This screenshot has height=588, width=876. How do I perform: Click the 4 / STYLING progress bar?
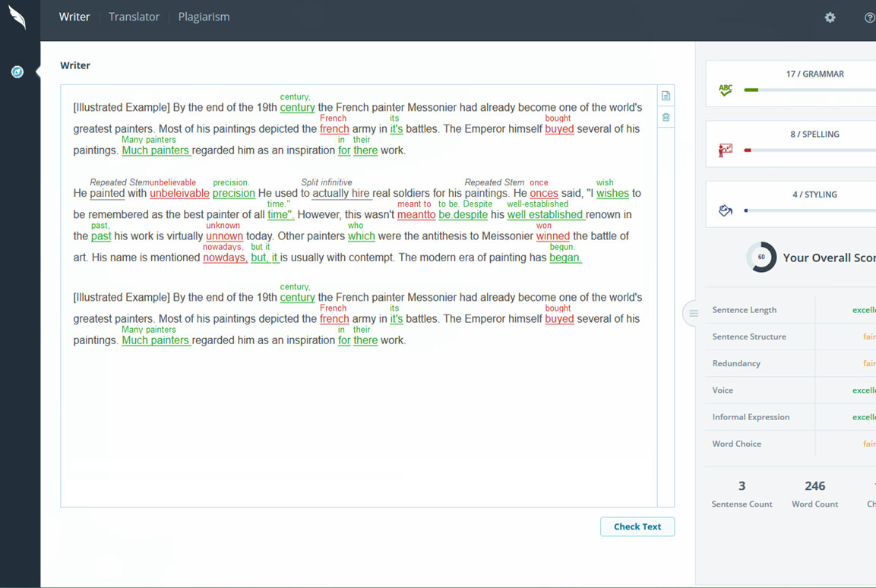coord(810,210)
